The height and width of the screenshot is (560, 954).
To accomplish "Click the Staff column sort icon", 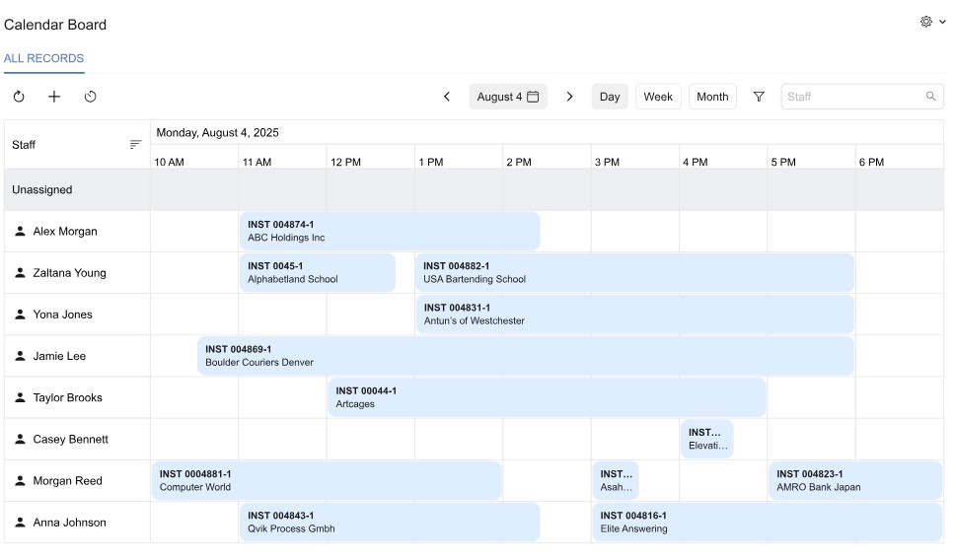I will (x=135, y=145).
